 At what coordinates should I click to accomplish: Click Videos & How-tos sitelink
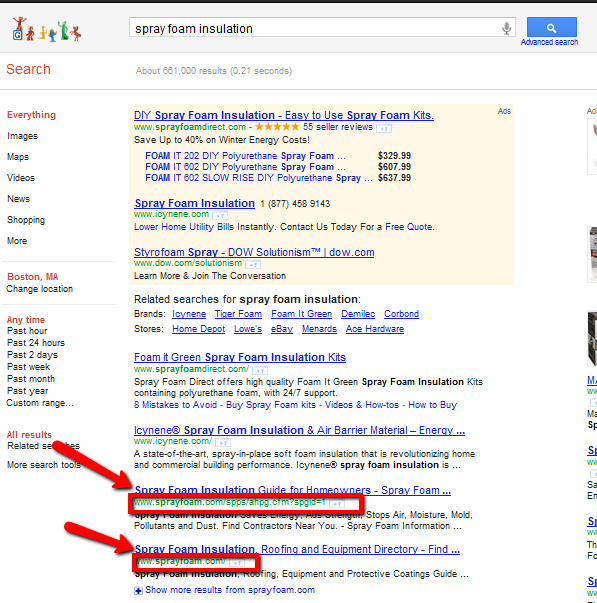(x=362, y=405)
